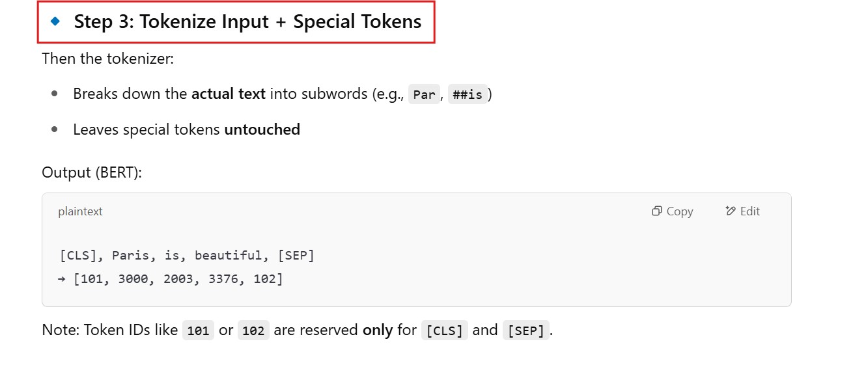The width and height of the screenshot is (868, 376).
Task: Click the bullet dot before 'Breaks down'
Action: (x=55, y=94)
